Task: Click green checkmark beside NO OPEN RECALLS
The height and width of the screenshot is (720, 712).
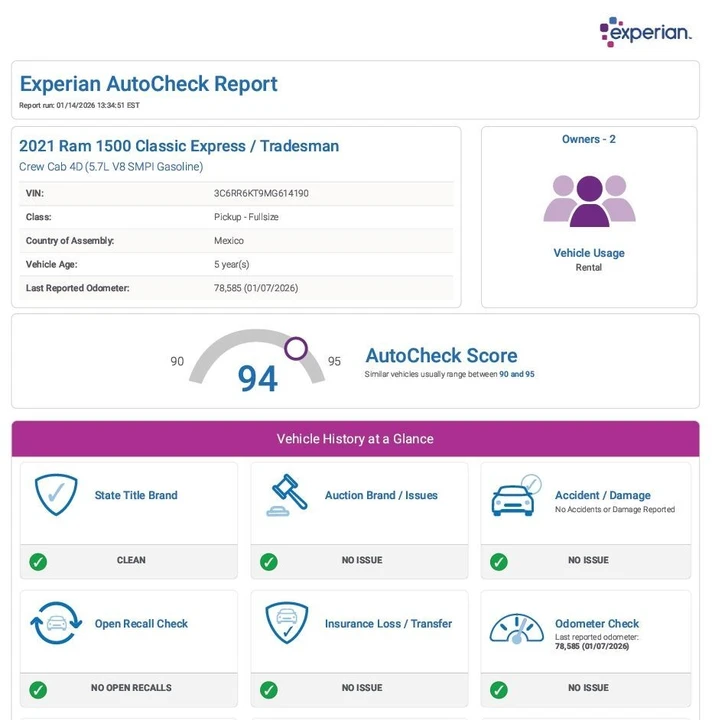Action: (x=38, y=689)
